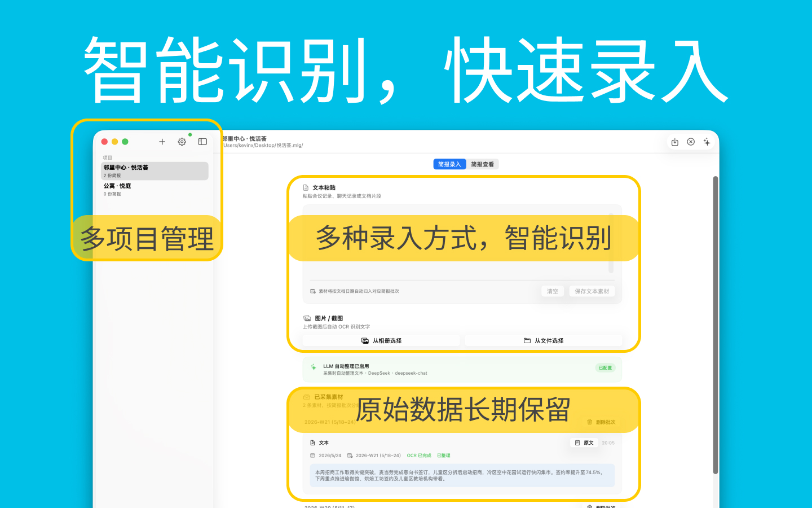The width and height of the screenshot is (812, 508).
Task: Click 保存文本素材 button
Action: pyautogui.click(x=592, y=291)
